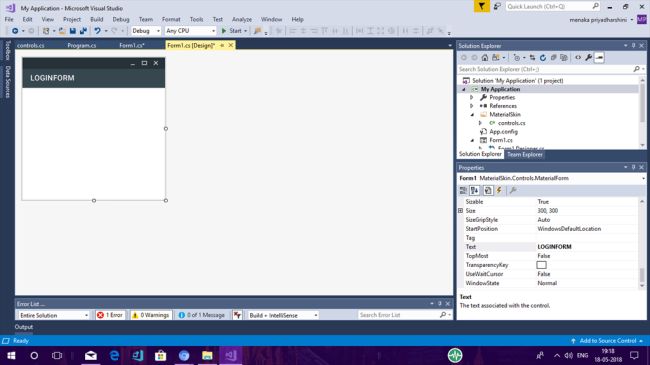Screen dimensions: 650x365
Task: Expand the Size property row
Action: pyautogui.click(x=461, y=211)
